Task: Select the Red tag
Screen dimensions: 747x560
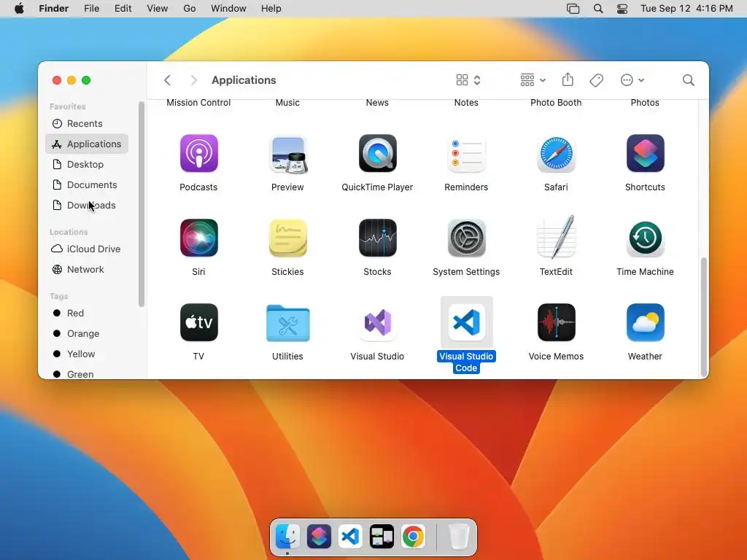Action: 87,313
